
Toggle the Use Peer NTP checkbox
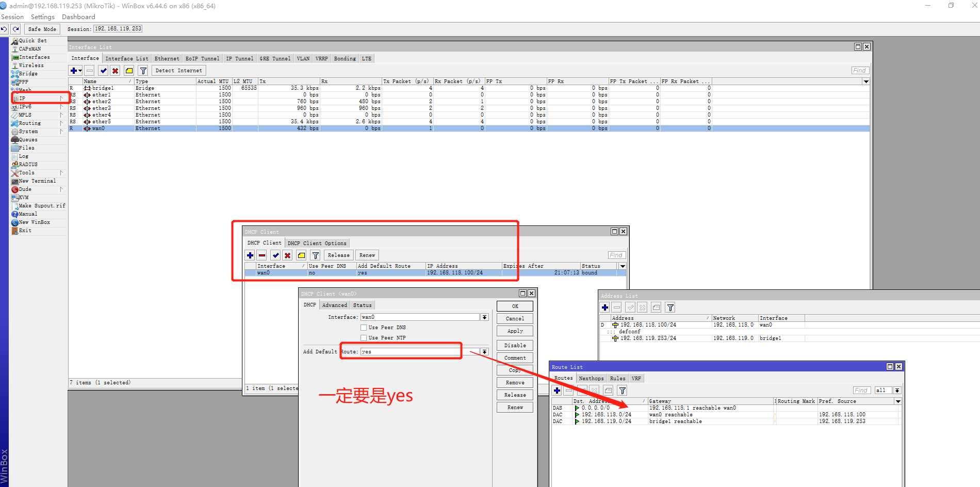(364, 338)
